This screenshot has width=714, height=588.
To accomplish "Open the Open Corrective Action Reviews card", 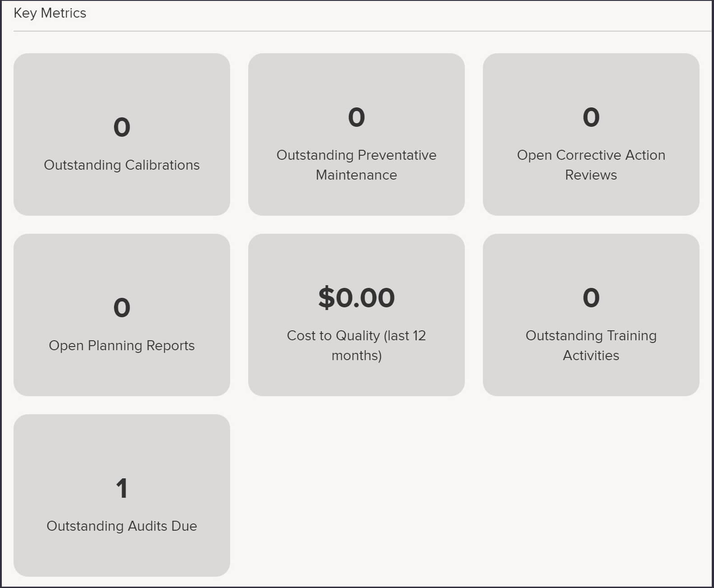I will (591, 134).
